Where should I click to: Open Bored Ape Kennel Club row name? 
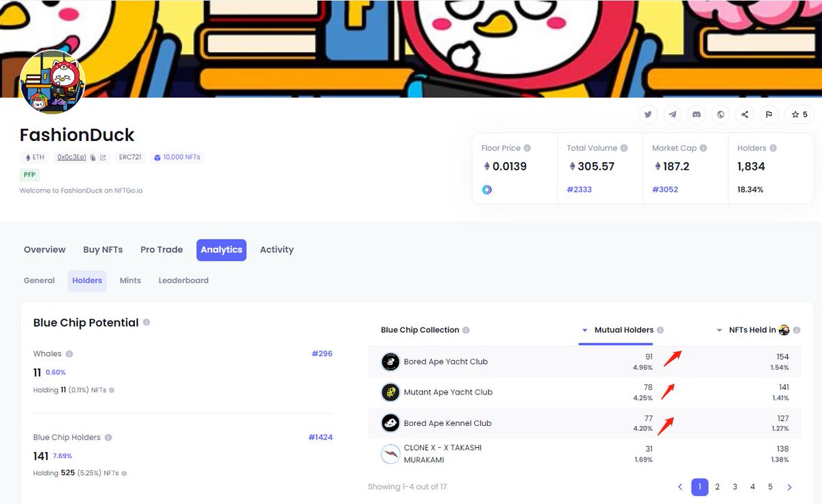pyautogui.click(x=447, y=423)
